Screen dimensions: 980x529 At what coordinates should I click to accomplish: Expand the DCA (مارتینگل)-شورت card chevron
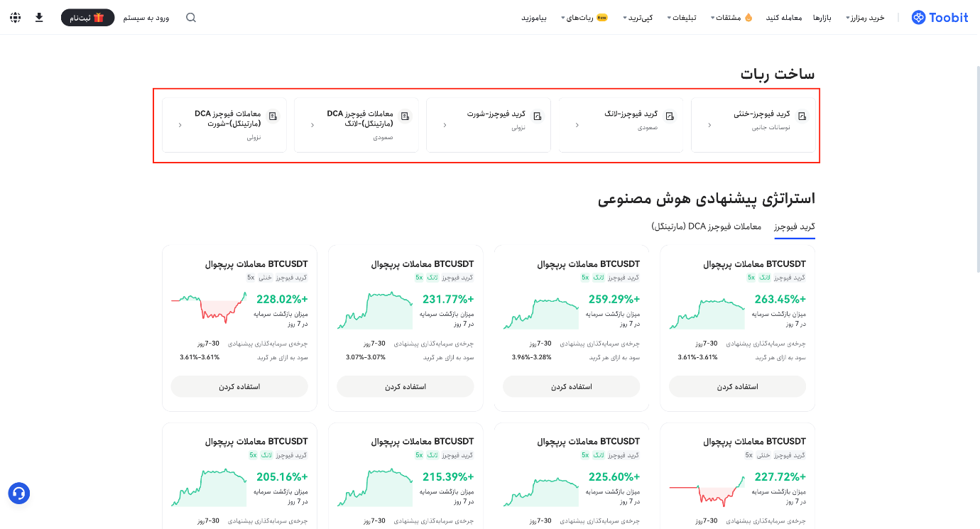tap(180, 125)
